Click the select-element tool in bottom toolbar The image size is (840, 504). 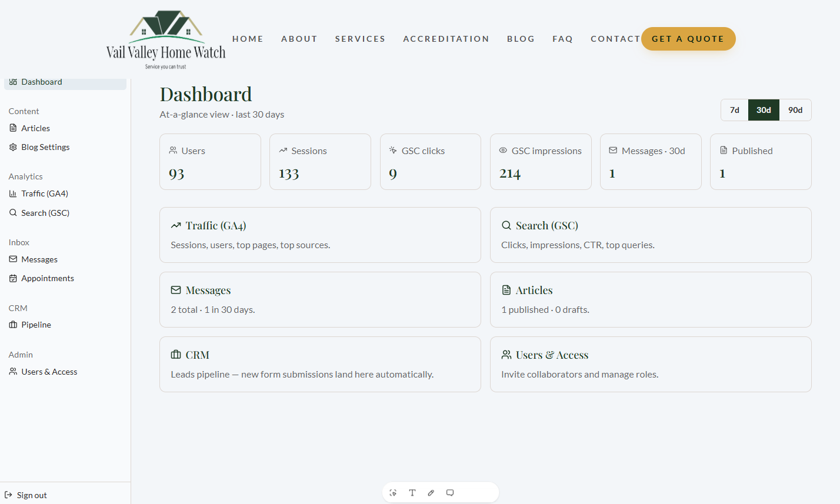[393, 493]
